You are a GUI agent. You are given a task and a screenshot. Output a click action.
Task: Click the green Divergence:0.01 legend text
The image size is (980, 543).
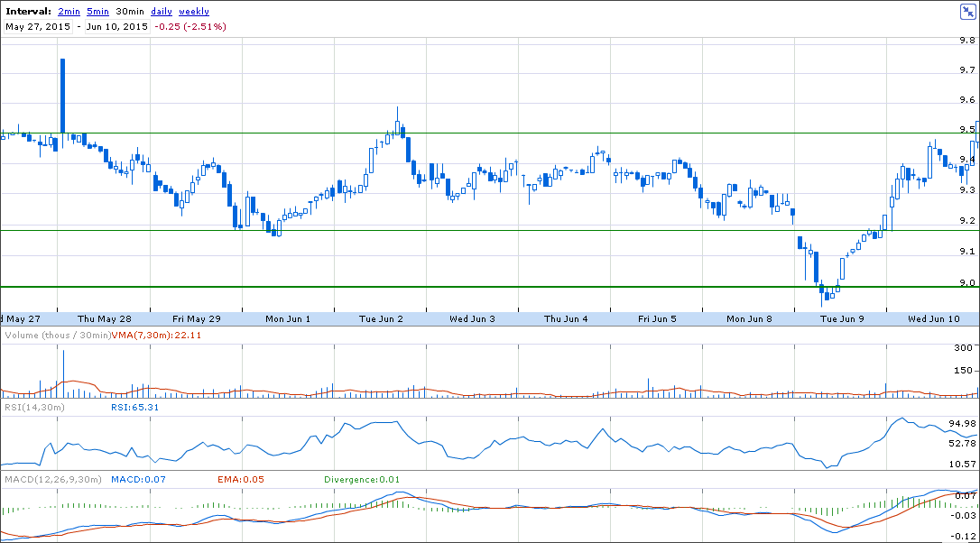pos(362,480)
